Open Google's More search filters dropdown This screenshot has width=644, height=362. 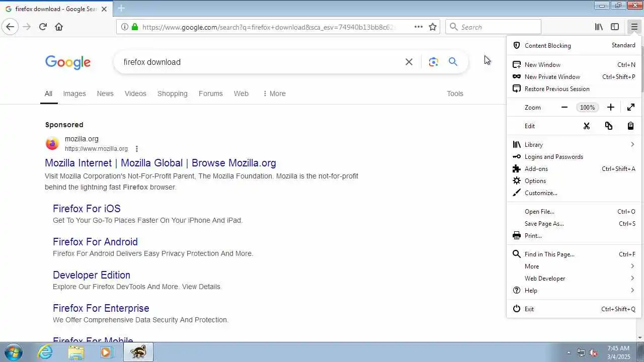274,94
